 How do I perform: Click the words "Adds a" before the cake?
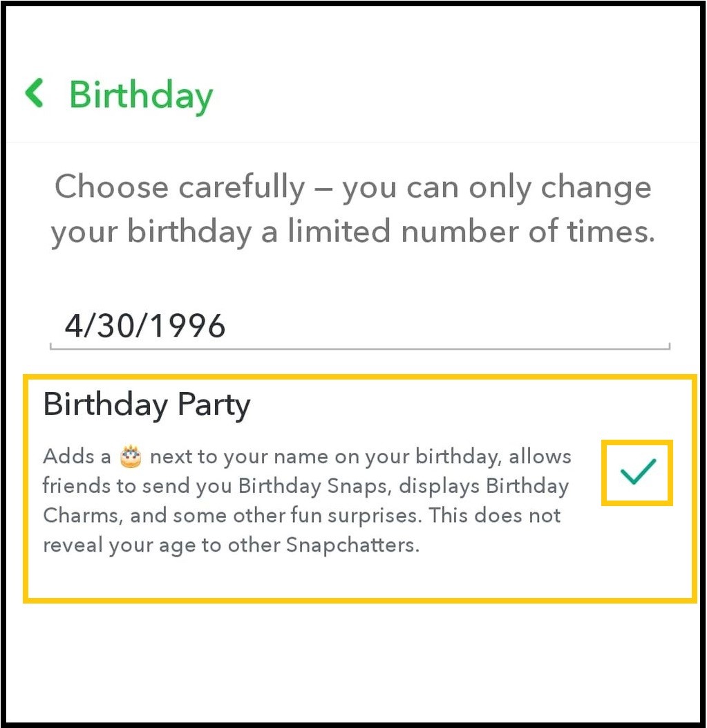pos(77,457)
